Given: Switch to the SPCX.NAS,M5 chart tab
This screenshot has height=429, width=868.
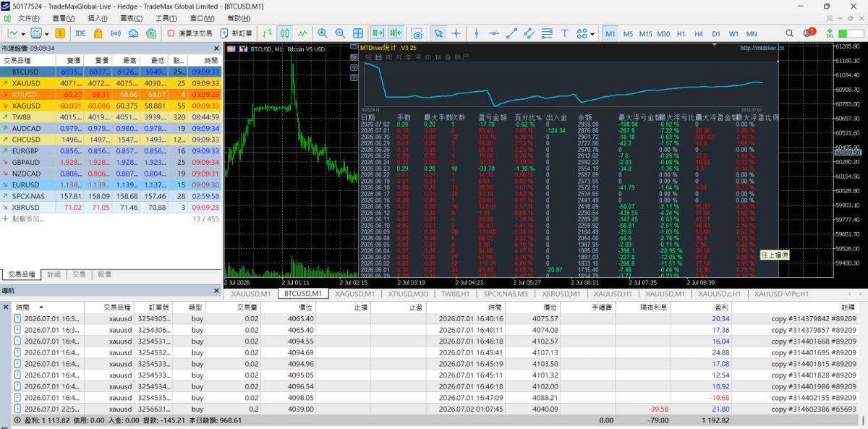Looking at the screenshot, I should (x=506, y=294).
